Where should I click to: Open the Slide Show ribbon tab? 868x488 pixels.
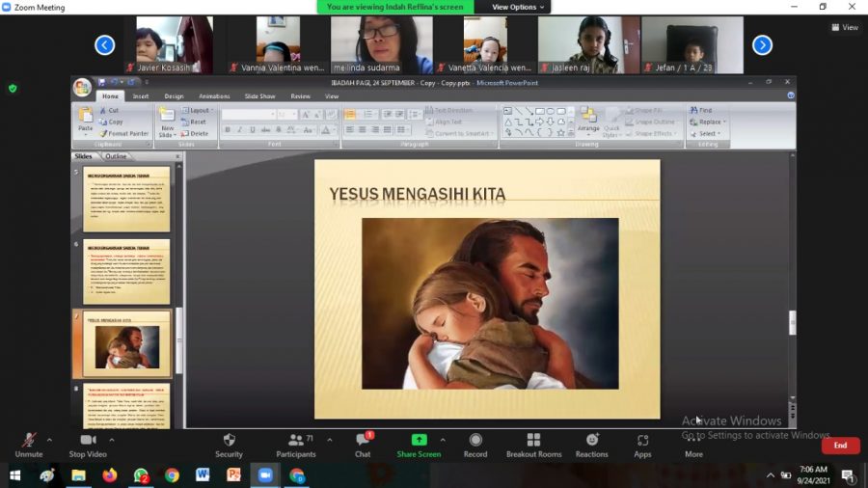[259, 96]
